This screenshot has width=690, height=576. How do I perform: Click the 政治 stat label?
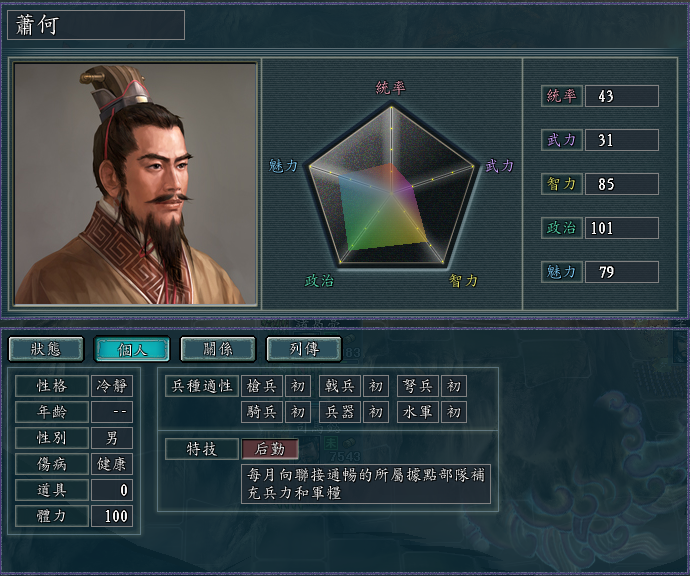coord(562,228)
